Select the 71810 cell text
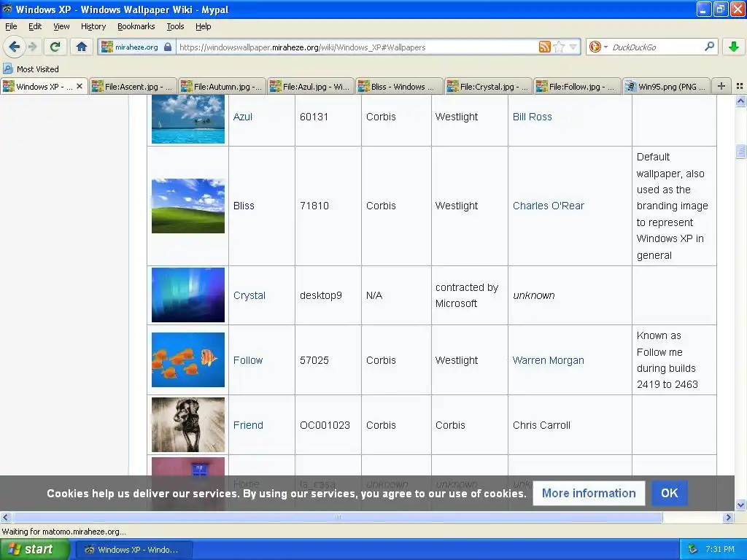 pyautogui.click(x=314, y=206)
